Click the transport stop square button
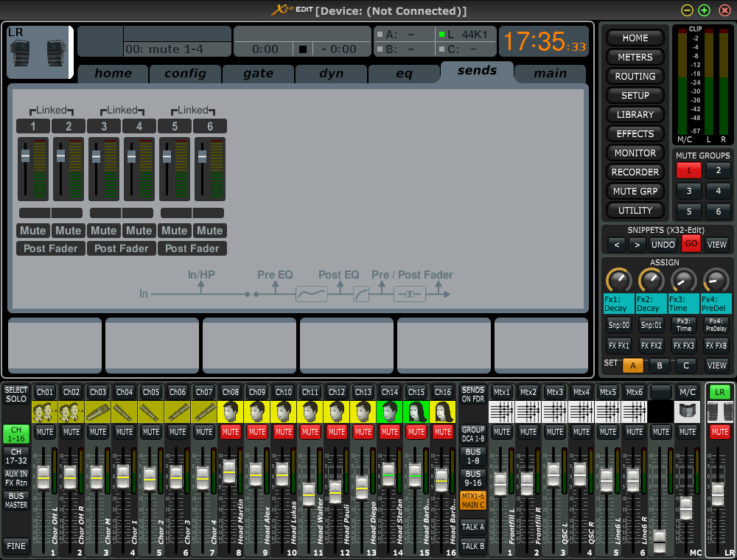 point(303,49)
